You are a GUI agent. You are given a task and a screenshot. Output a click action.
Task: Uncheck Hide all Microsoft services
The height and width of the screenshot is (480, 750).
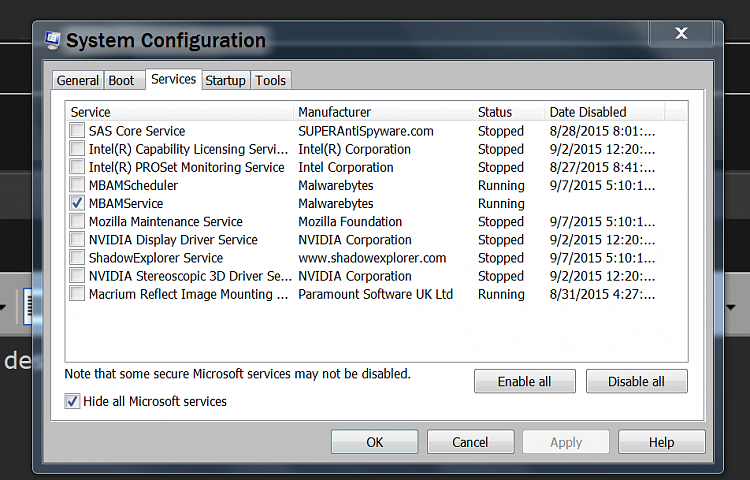[x=72, y=401]
